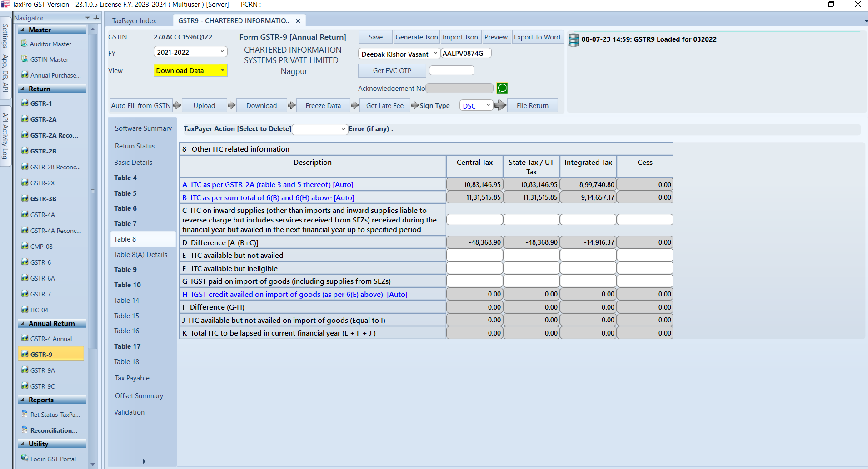Open the Sign Type DSC dropdown
This screenshot has width=868, height=469.
[x=488, y=105]
